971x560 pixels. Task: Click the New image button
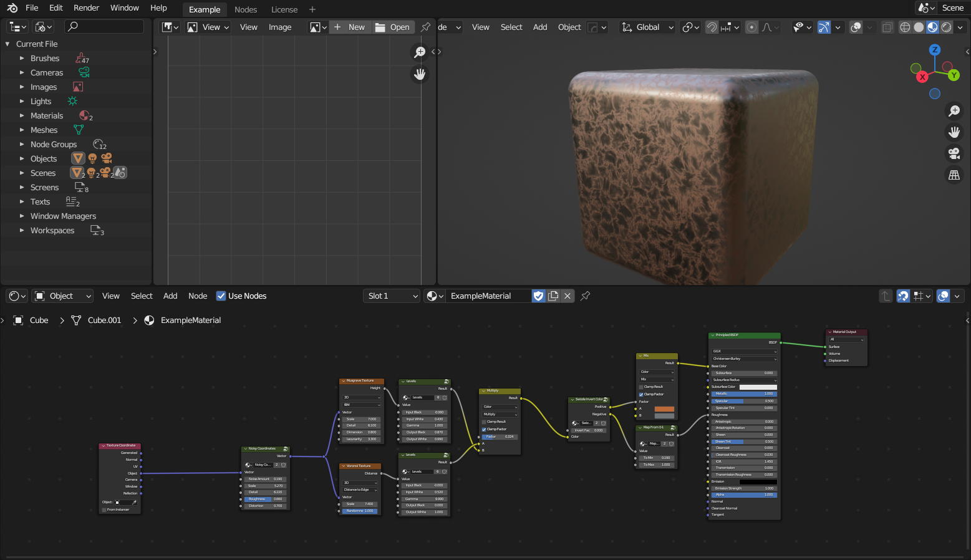click(x=350, y=27)
